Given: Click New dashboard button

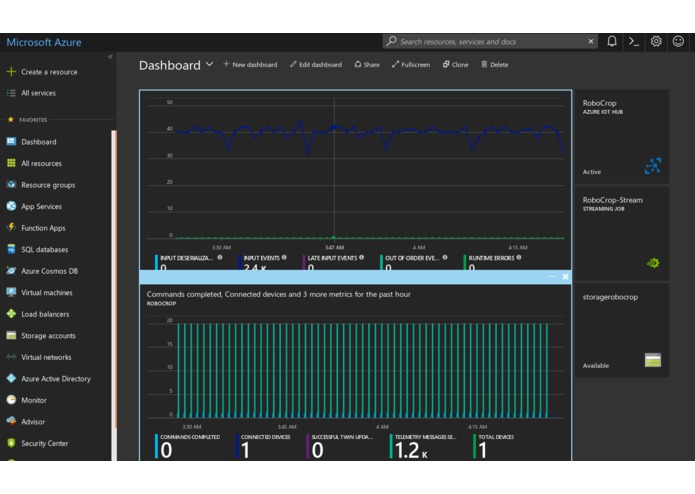Looking at the screenshot, I should [x=250, y=65].
